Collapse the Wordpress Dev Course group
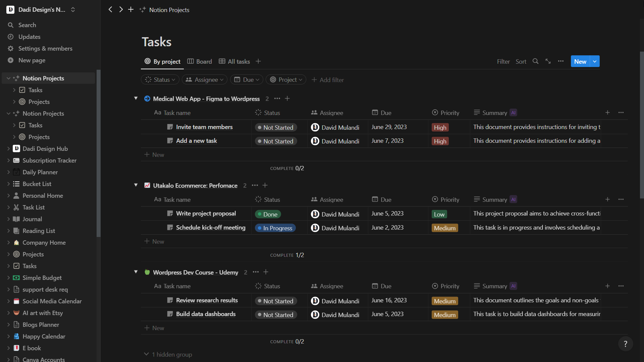The width and height of the screenshot is (644, 362). [x=136, y=272]
